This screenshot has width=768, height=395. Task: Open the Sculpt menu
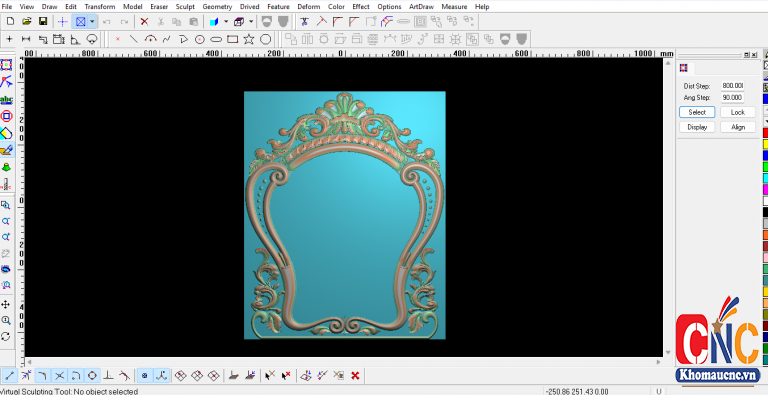click(x=185, y=7)
